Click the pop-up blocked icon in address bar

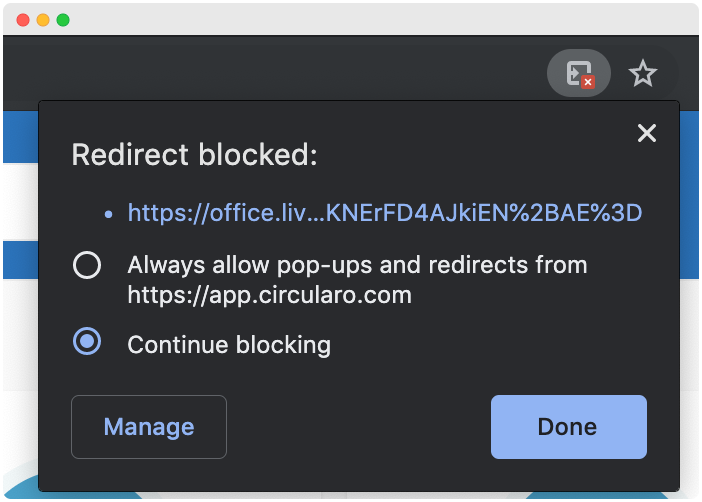(x=579, y=74)
